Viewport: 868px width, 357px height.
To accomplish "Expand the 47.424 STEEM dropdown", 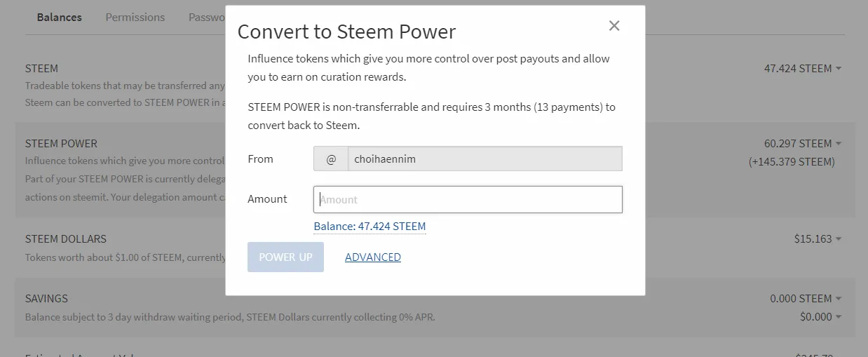I will pyautogui.click(x=803, y=68).
